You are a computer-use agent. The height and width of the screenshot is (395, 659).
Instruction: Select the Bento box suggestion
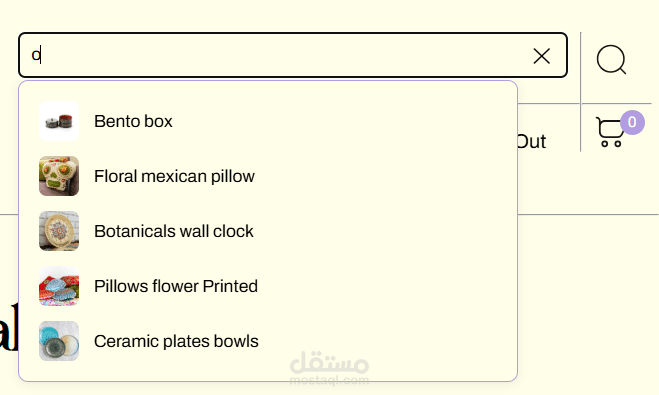[268, 121]
